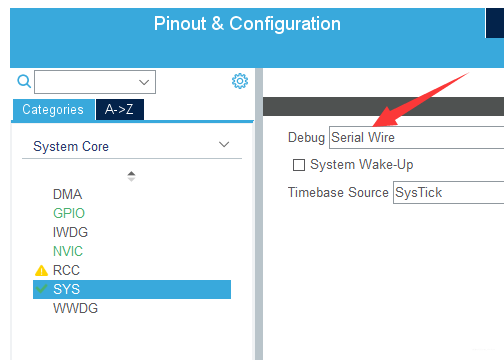Viewport: 504px width, 360px height.
Task: Switch to the A->Z tab
Action: 120,109
